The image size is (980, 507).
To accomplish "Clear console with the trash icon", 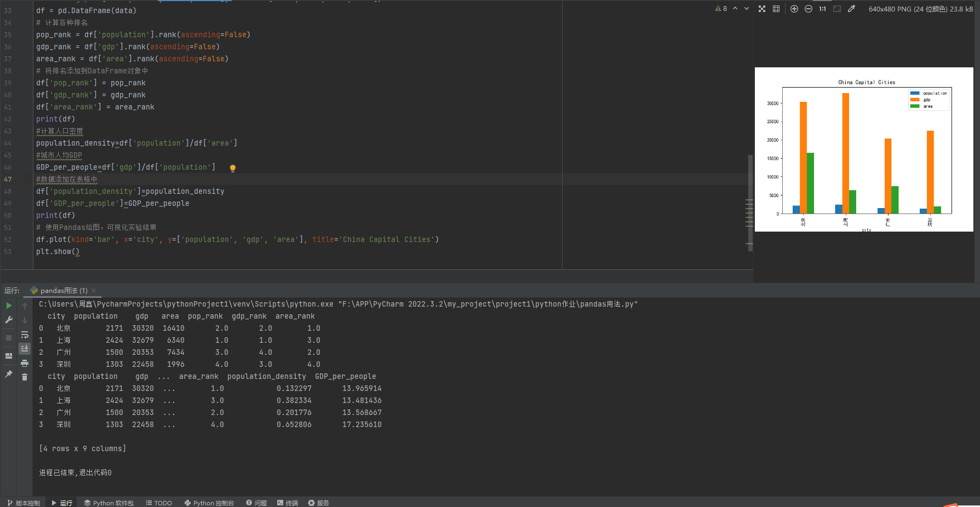I will click(25, 377).
